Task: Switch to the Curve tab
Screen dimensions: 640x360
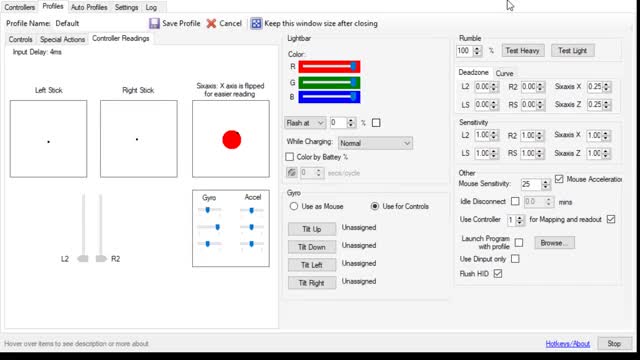Action: tap(504, 73)
